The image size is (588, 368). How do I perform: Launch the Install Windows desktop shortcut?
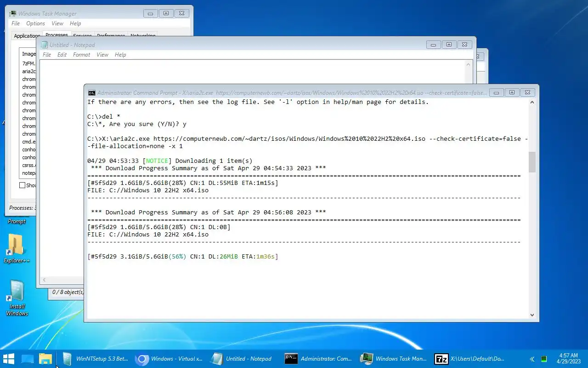17,298
